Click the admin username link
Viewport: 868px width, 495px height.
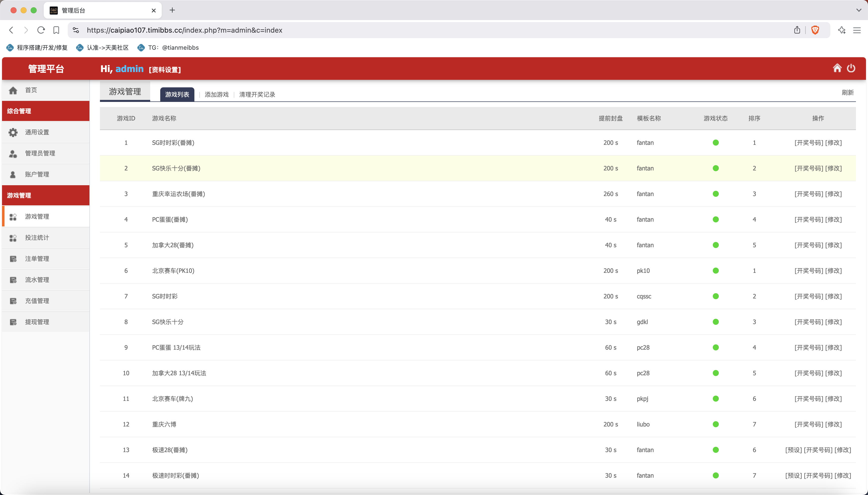click(x=129, y=69)
